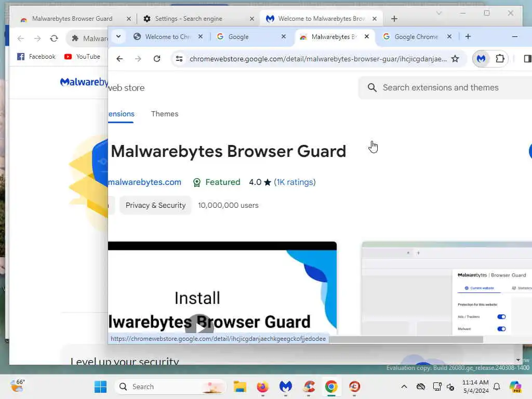
Task: Bookmark this page with the star icon
Action: point(455,59)
